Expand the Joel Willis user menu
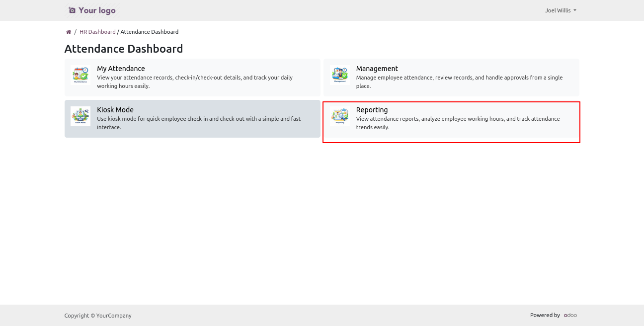This screenshot has height=326, width=644. click(x=560, y=10)
